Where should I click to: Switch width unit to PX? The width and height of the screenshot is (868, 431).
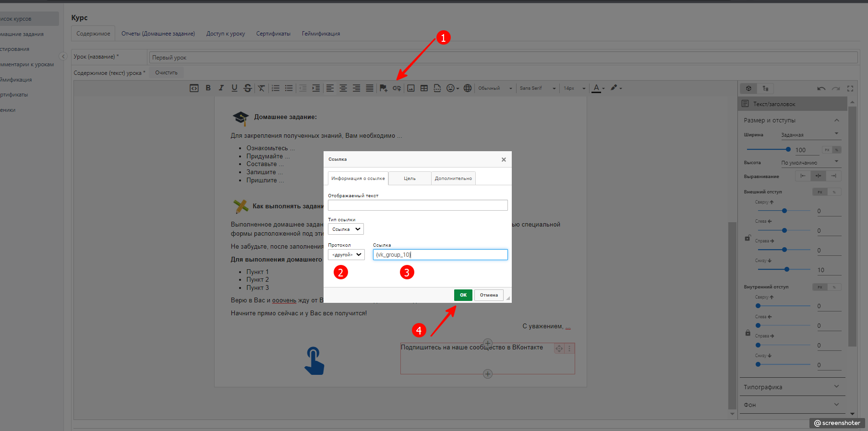[827, 150]
